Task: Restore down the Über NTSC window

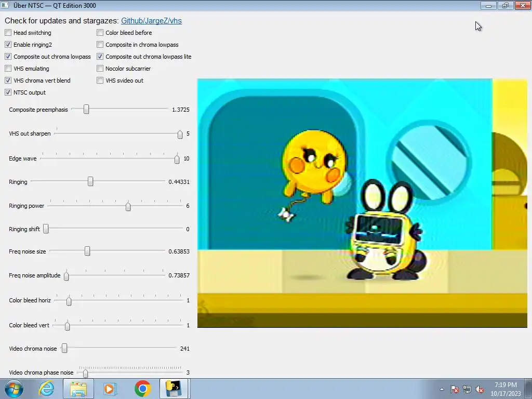Action: pyautogui.click(x=506, y=5)
